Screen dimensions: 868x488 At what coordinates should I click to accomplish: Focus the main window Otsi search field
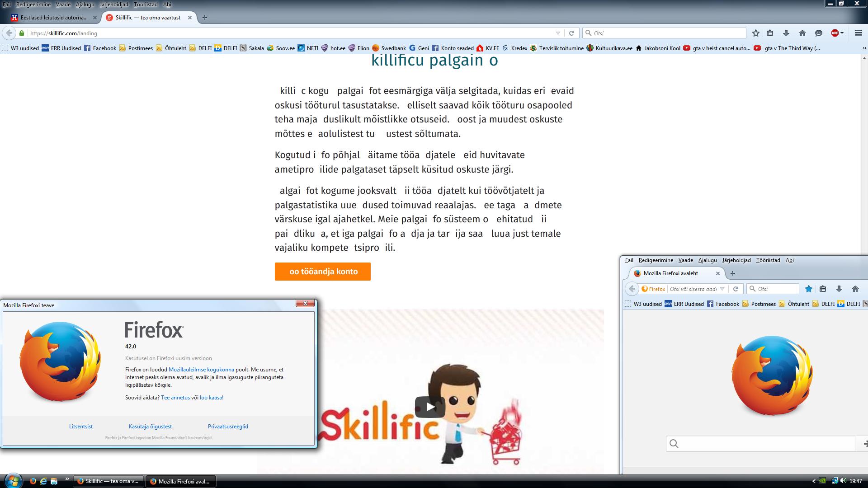(664, 33)
